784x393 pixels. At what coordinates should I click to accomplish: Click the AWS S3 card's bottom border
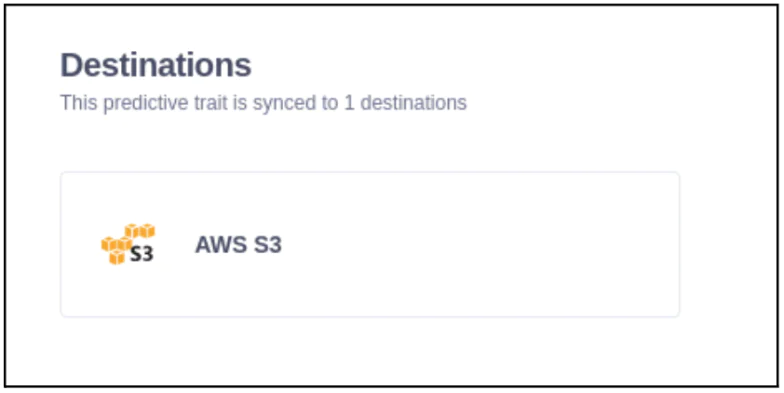click(370, 316)
